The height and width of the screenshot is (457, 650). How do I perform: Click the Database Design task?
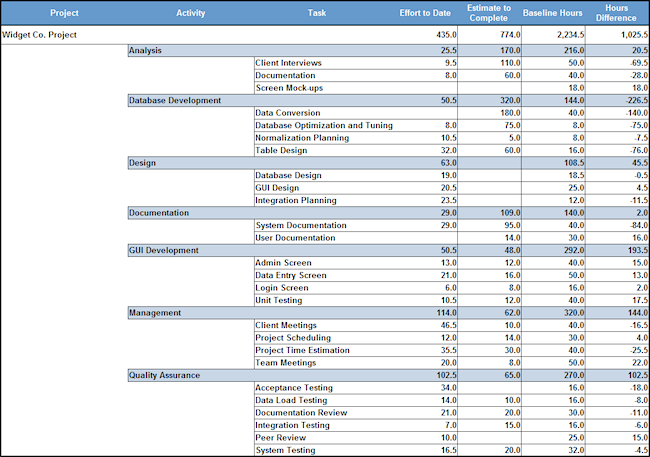coord(289,175)
